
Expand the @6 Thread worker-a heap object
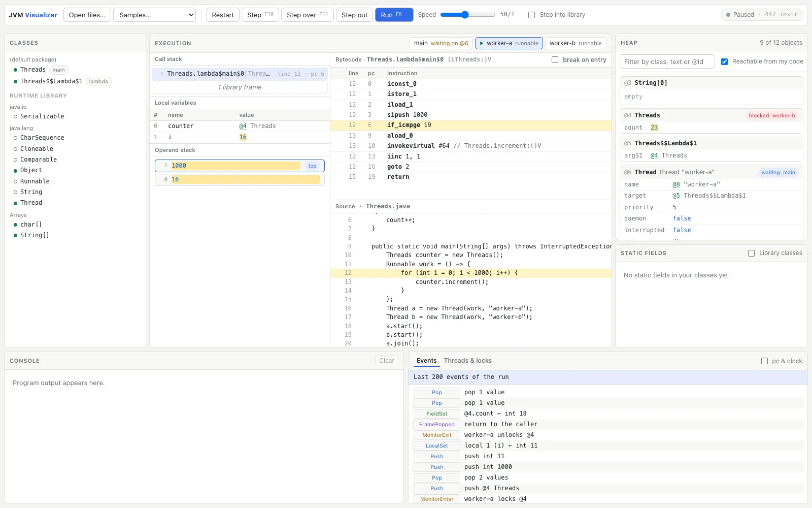click(711, 172)
